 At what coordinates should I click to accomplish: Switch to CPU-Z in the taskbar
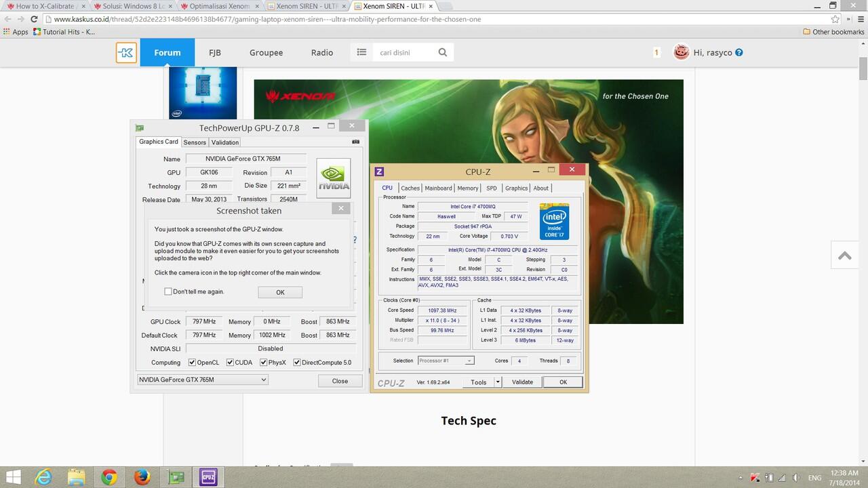208,478
